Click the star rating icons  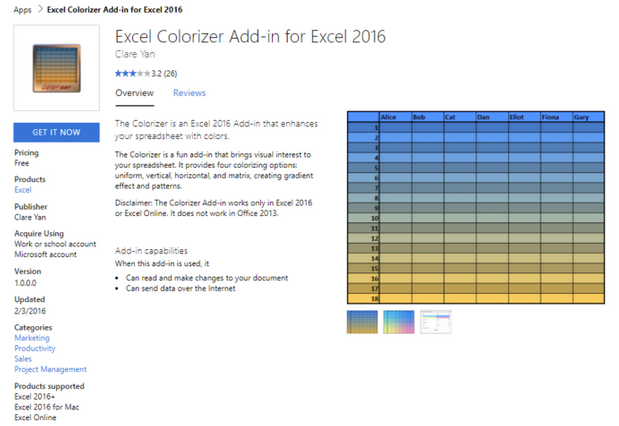coord(133,73)
